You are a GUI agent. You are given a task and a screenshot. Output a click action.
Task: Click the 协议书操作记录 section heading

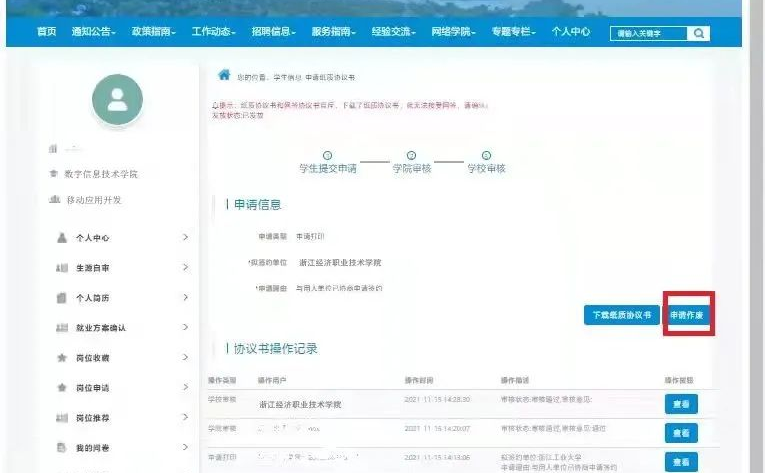click(276, 349)
